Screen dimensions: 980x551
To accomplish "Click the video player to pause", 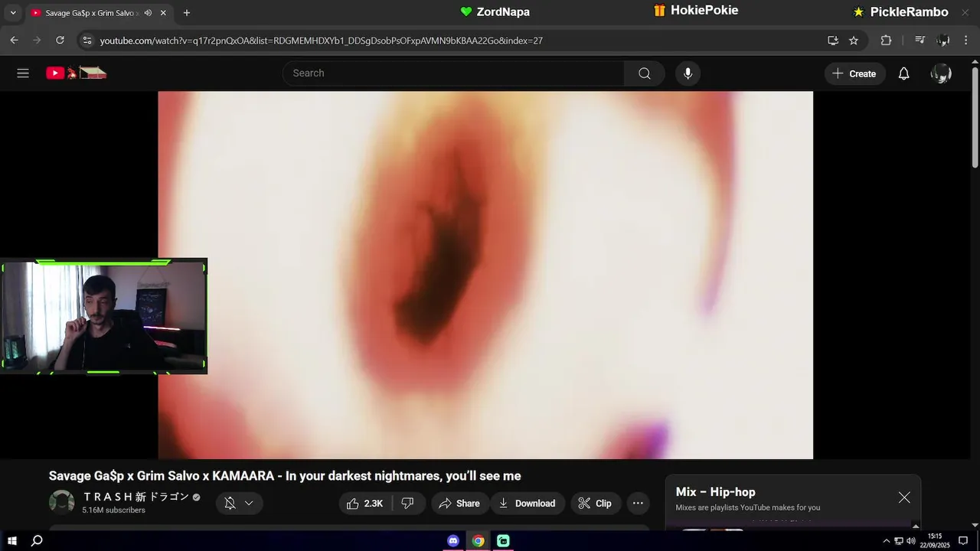I will click(485, 275).
